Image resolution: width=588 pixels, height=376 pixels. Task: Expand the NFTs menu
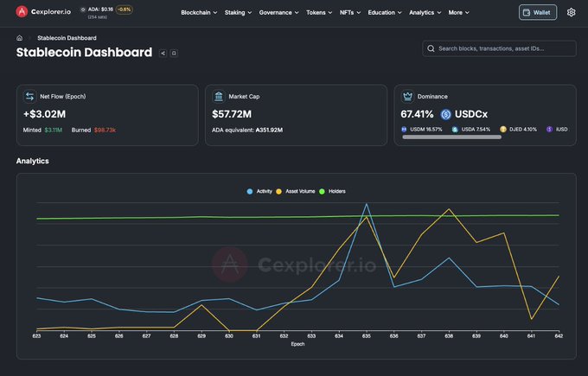pyautogui.click(x=350, y=12)
